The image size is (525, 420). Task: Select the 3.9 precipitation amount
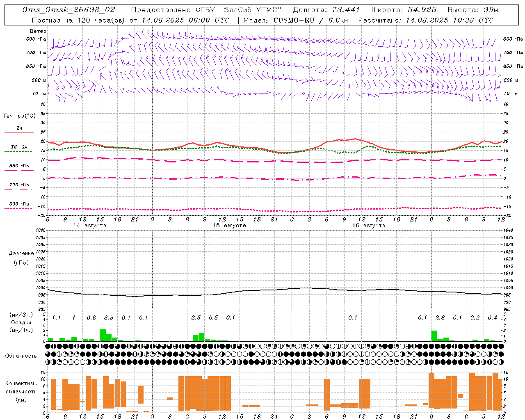click(x=109, y=317)
